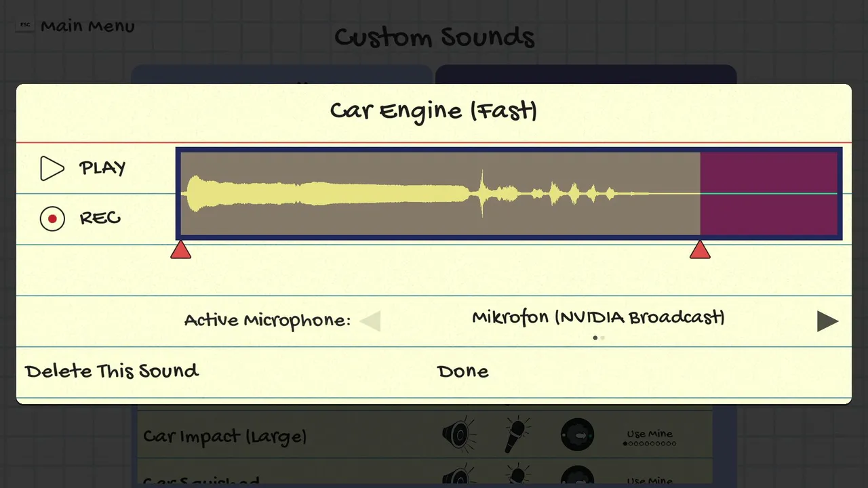
Task: Select the left red trim marker
Action: 180,250
